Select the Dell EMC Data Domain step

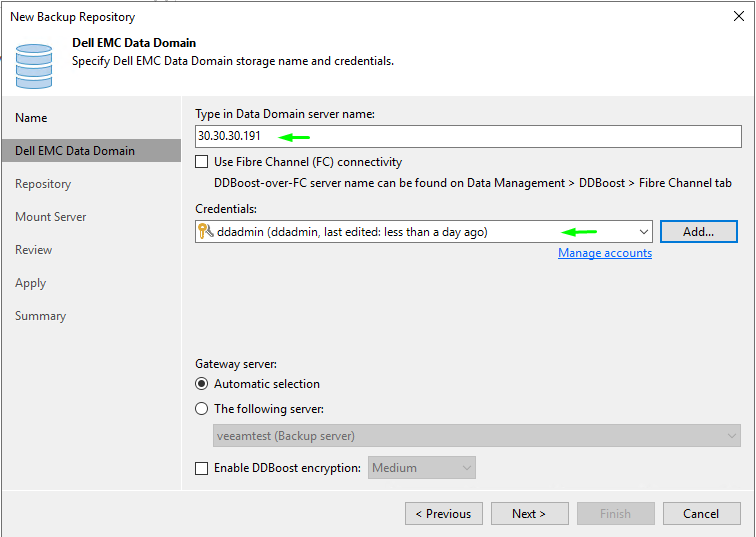75,151
